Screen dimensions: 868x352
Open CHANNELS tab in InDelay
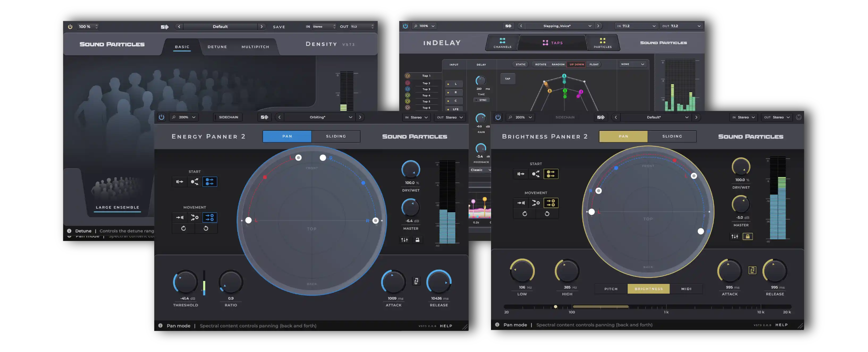click(502, 43)
